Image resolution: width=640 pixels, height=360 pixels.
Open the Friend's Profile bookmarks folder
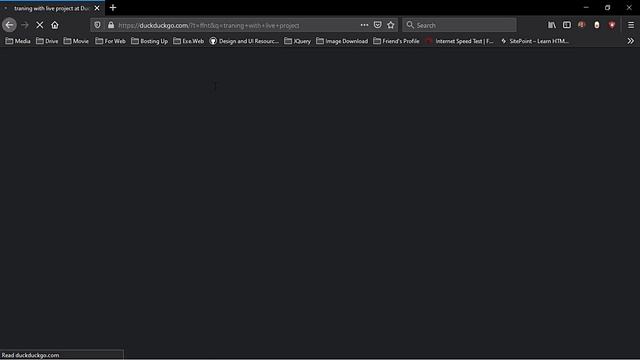tap(396, 41)
